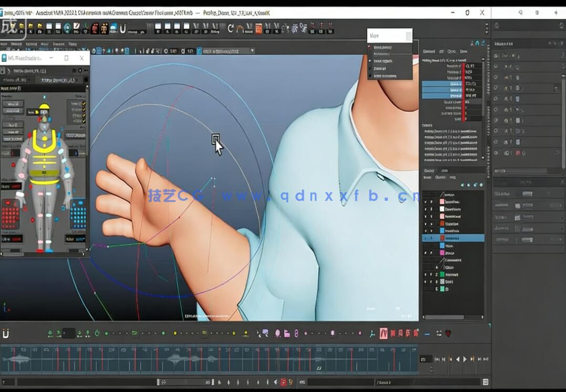Click the highlighted red graph icon above timeline
Viewport: 566px width, 392px height.
(384, 333)
